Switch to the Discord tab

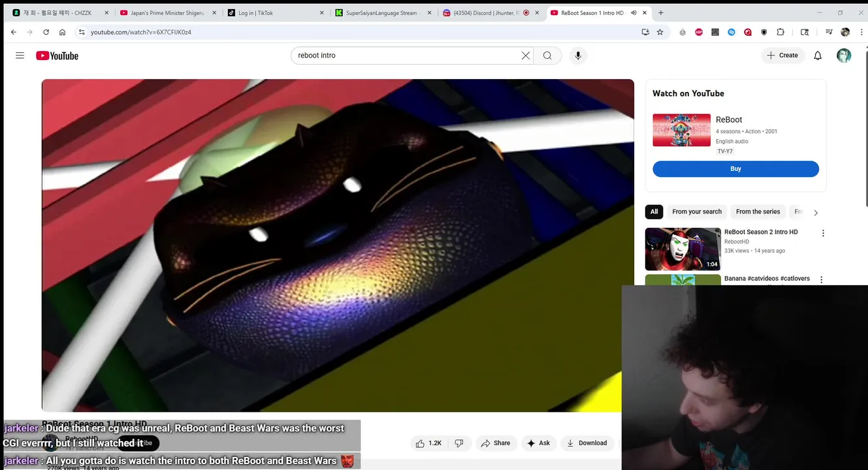(x=490, y=12)
